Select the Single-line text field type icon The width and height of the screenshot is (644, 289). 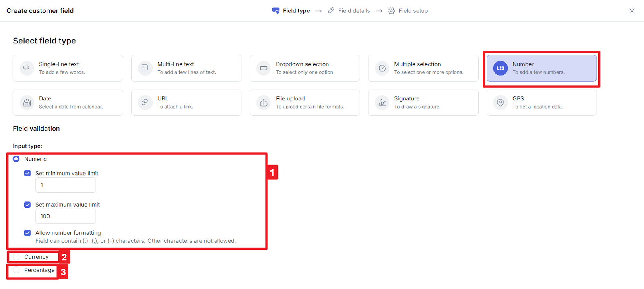[27, 68]
